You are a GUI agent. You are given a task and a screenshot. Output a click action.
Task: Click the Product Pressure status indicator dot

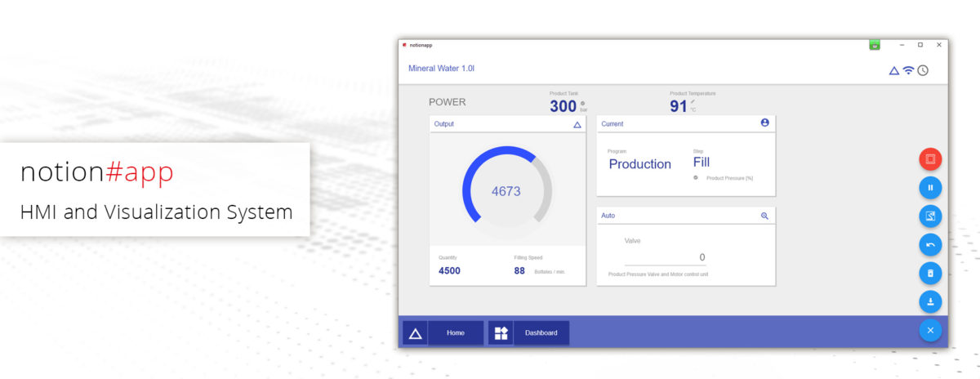pos(696,177)
